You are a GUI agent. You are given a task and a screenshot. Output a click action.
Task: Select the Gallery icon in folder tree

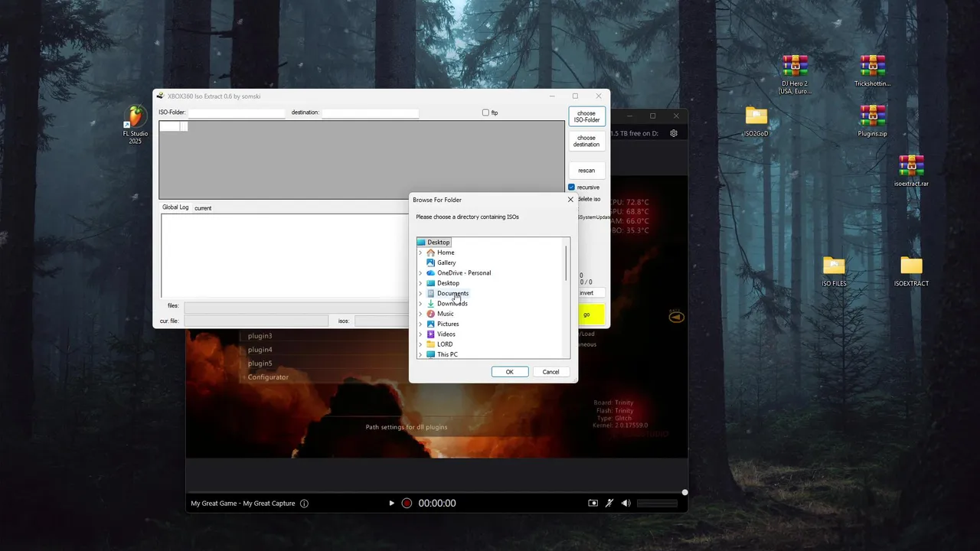[x=431, y=262]
